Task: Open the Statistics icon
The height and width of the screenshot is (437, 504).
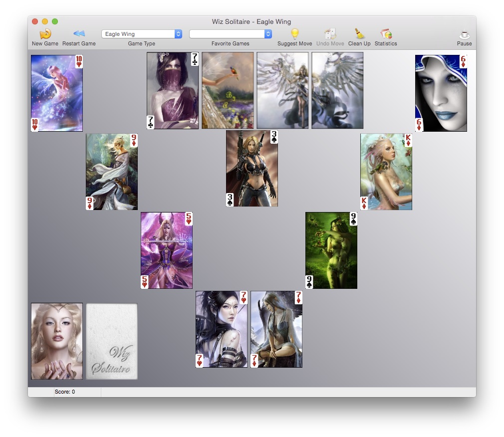Action: click(386, 34)
